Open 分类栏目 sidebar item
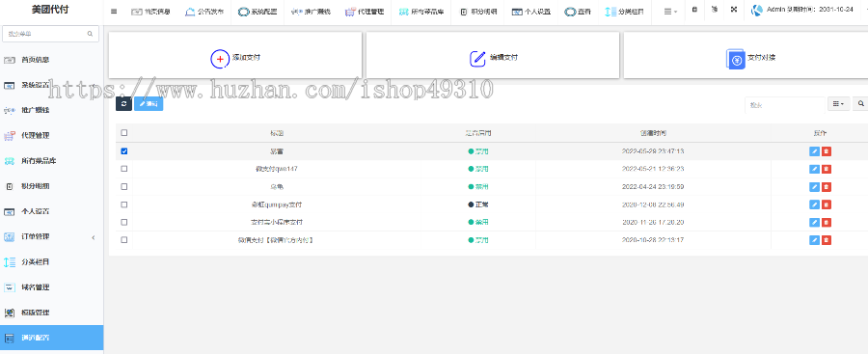This screenshot has width=868, height=354. click(x=51, y=262)
